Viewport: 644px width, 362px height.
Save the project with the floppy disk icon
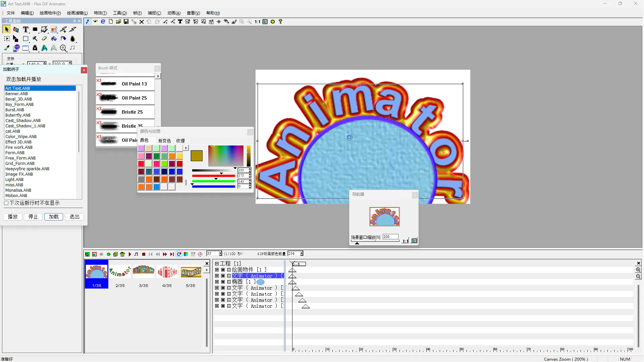pyautogui.click(x=126, y=21)
